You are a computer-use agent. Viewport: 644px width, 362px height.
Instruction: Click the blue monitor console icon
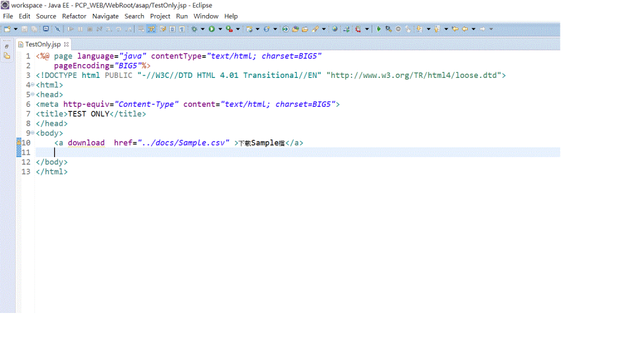pos(46,29)
